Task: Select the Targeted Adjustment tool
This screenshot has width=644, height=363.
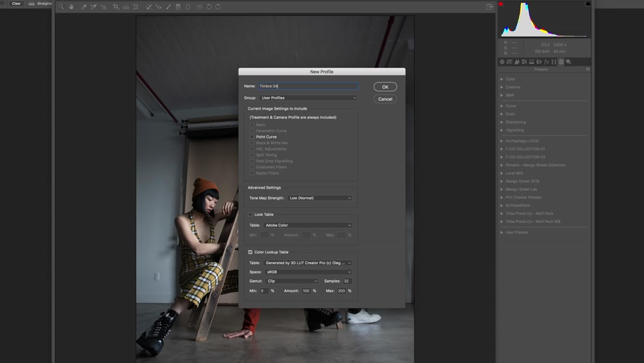Action: pyautogui.click(x=104, y=7)
